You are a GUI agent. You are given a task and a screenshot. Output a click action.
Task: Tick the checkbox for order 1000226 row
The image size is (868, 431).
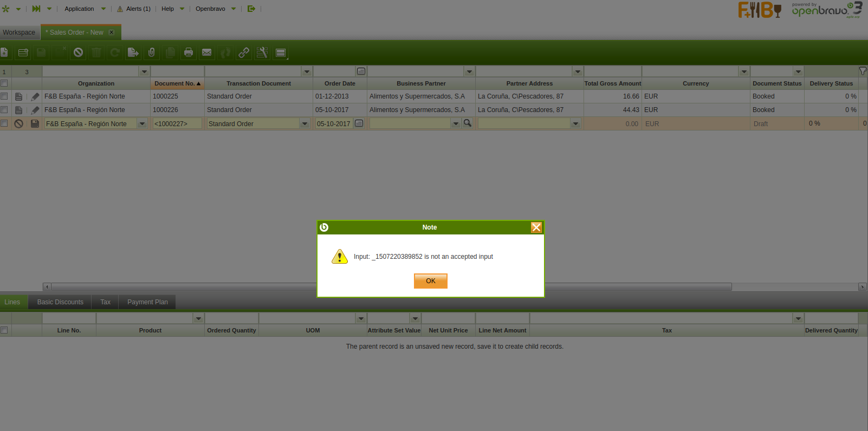[4, 110]
